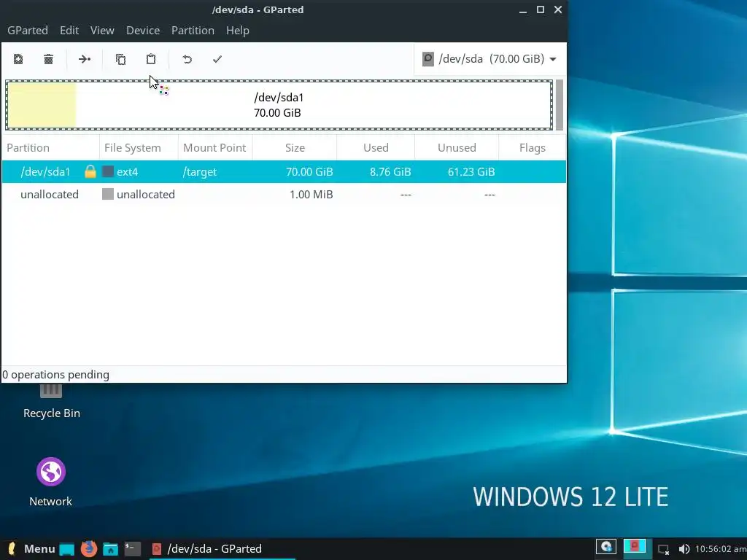The image size is (747, 560).
Task: Click the Paste partition clipboard icon
Action: click(x=151, y=59)
